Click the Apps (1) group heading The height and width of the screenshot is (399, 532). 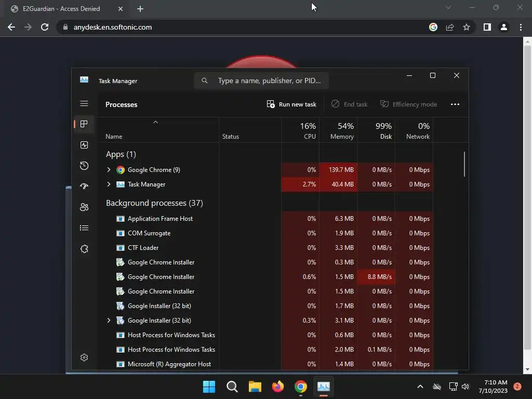coord(121,154)
